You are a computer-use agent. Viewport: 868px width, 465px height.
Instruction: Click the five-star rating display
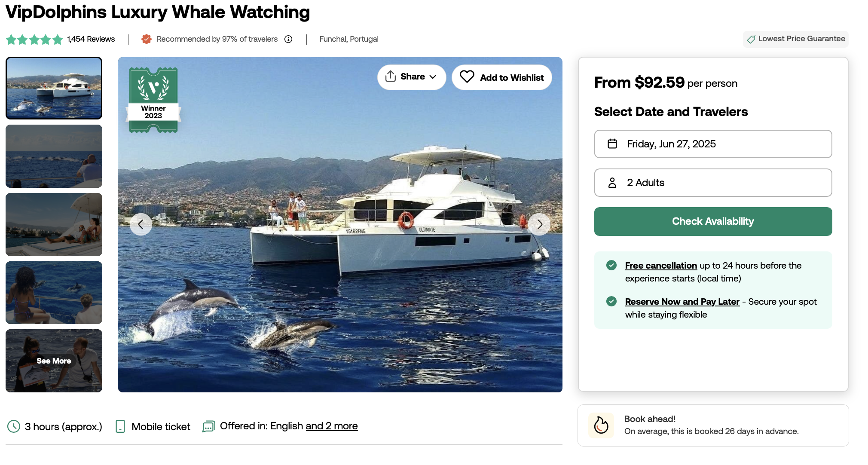click(x=34, y=40)
